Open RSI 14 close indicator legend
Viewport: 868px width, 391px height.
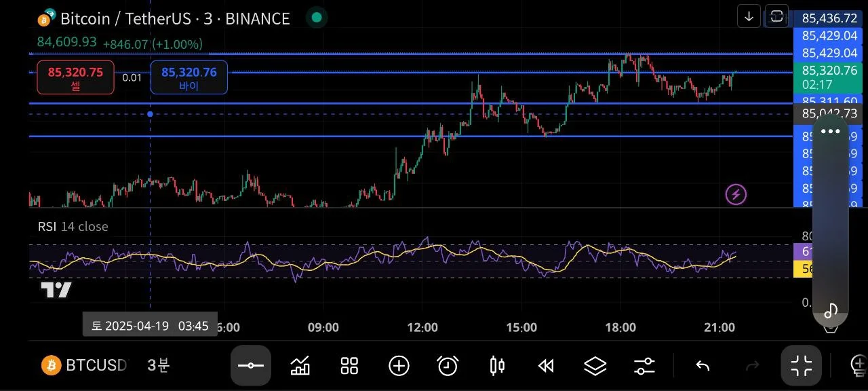[73, 227]
